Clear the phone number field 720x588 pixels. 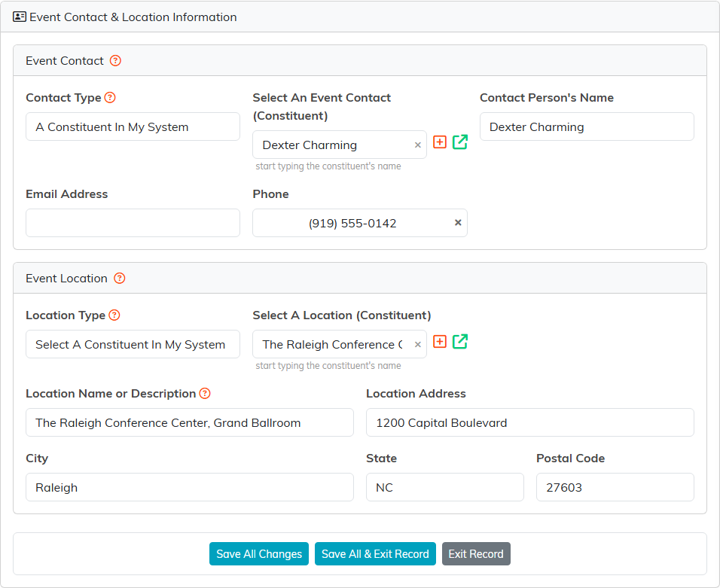coord(458,223)
